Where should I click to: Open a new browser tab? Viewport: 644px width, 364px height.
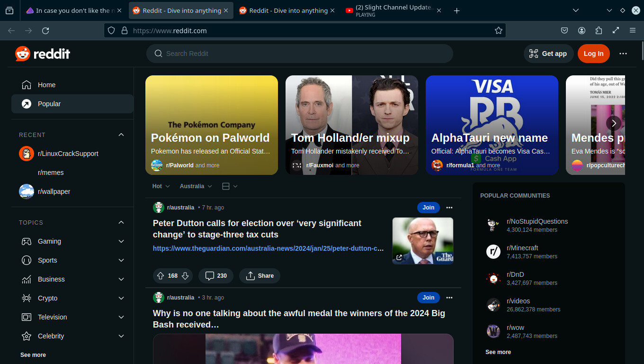[x=456, y=10]
